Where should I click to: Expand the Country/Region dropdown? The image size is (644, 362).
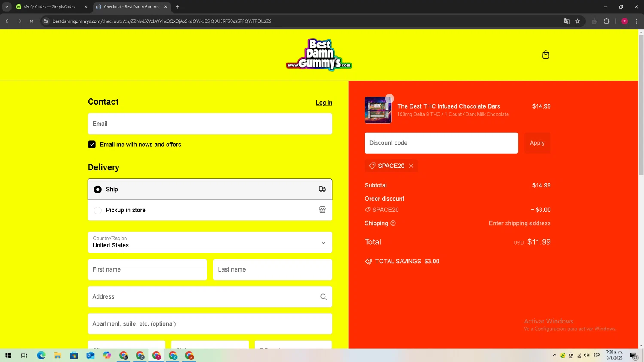[210, 242]
